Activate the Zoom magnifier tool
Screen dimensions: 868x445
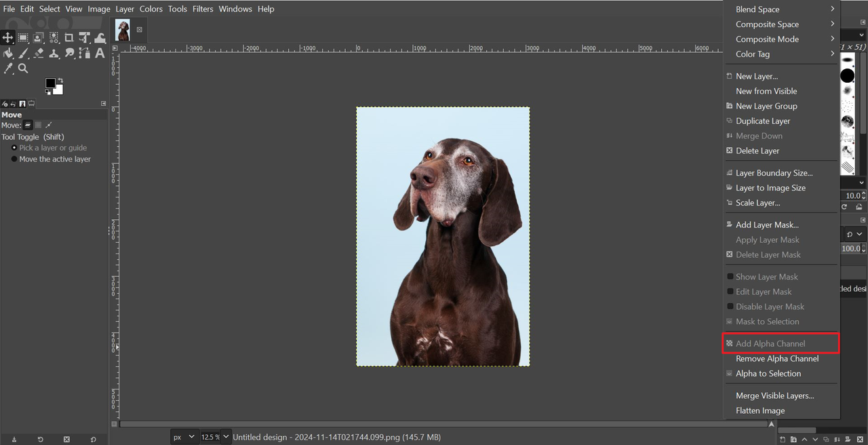click(23, 69)
